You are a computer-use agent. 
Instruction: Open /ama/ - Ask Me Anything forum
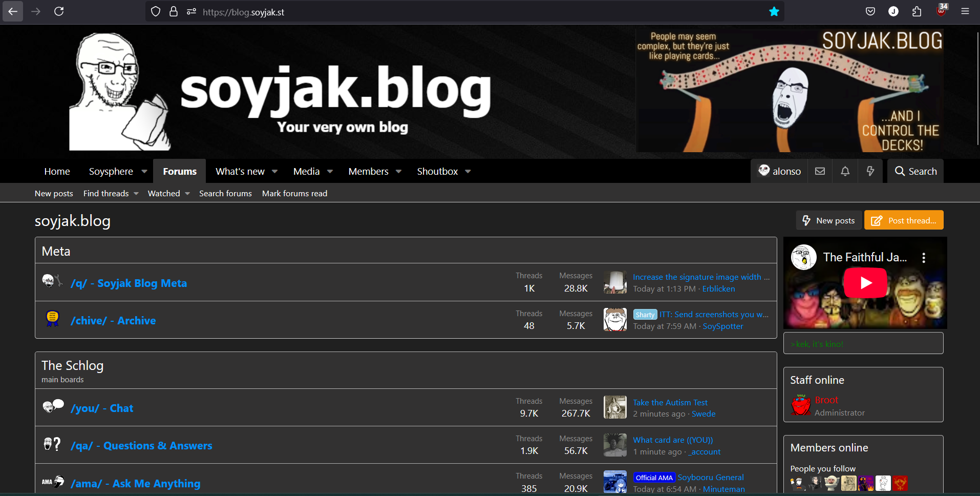point(135,484)
